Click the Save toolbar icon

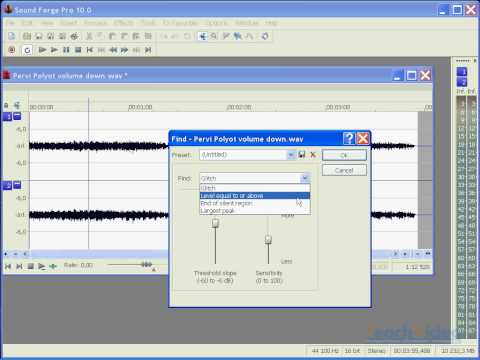[x=39, y=36]
